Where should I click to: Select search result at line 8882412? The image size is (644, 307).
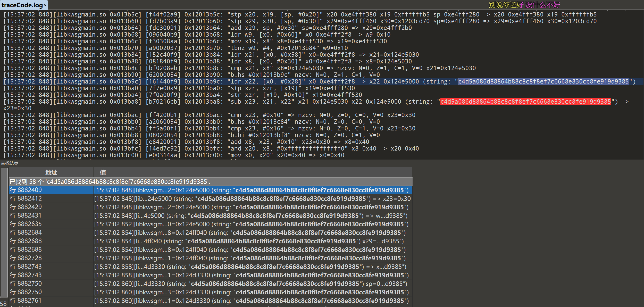point(26,198)
